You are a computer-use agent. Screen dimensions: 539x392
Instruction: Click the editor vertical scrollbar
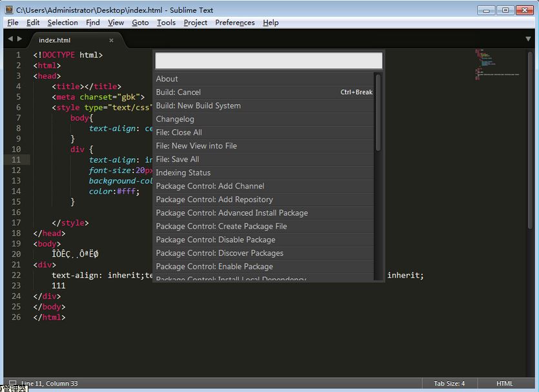(530, 139)
